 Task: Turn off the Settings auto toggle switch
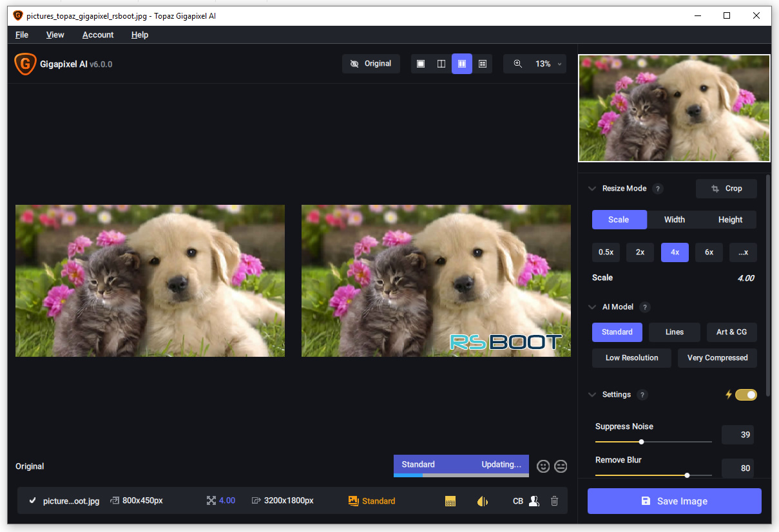point(745,395)
